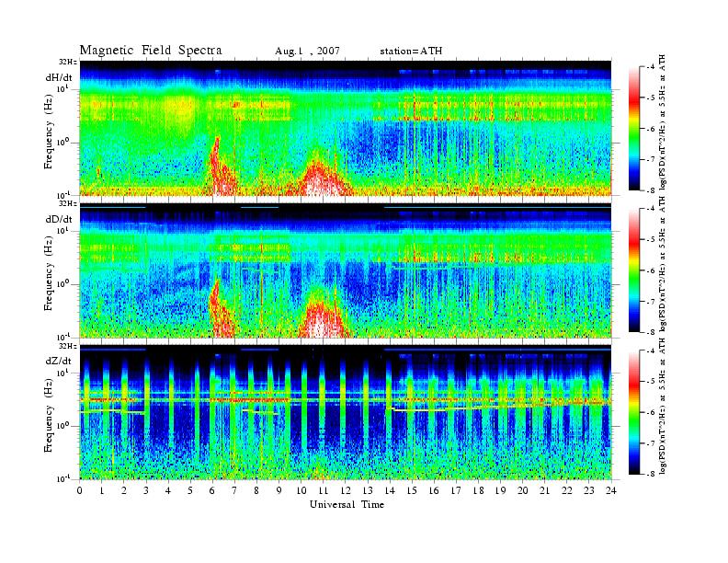The image size is (728, 563).
Task: Click the 'Magnetic Field Spectra' title
Action: pos(151,51)
